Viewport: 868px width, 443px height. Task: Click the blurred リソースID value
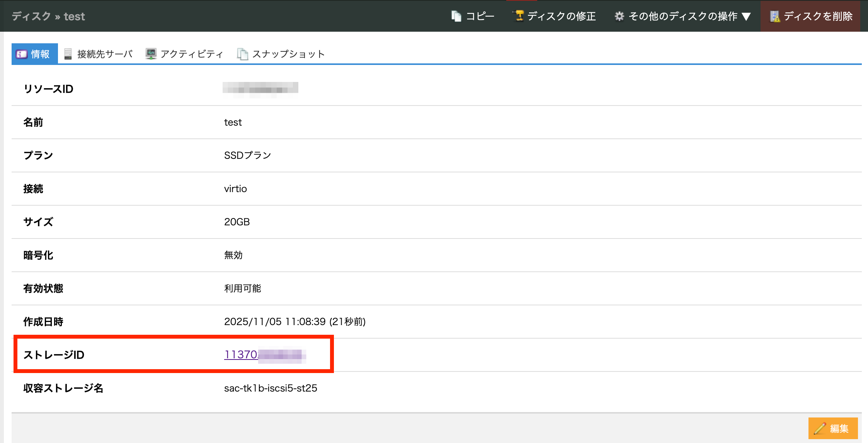tap(260, 89)
